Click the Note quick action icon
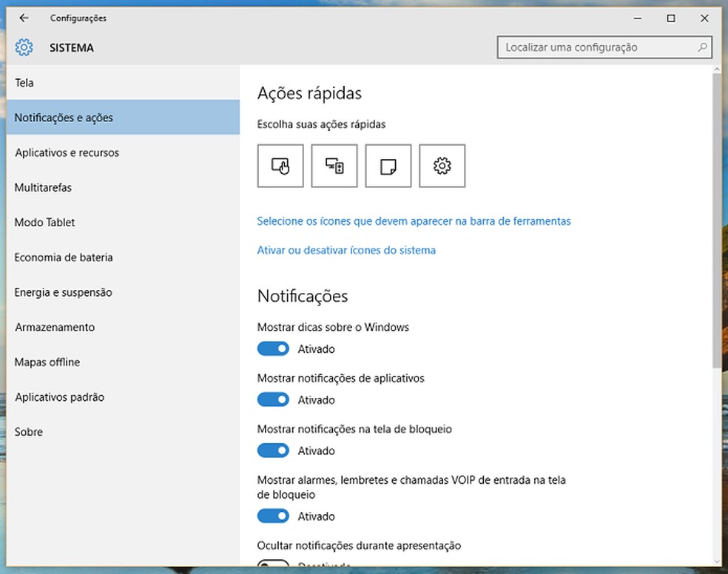 click(388, 166)
